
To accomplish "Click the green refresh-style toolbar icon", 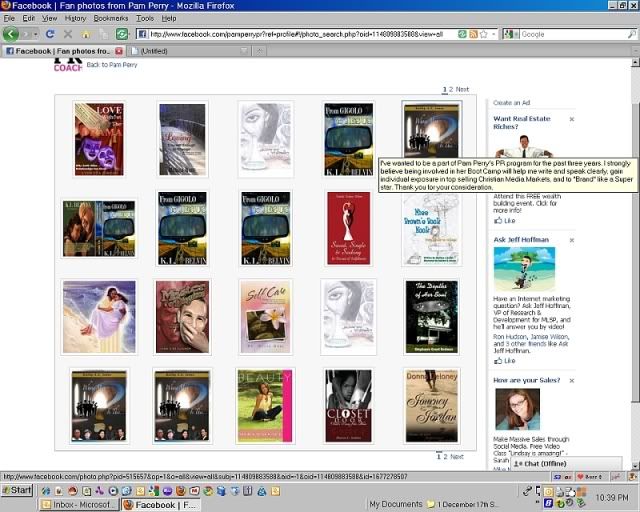I will pos(122,34).
